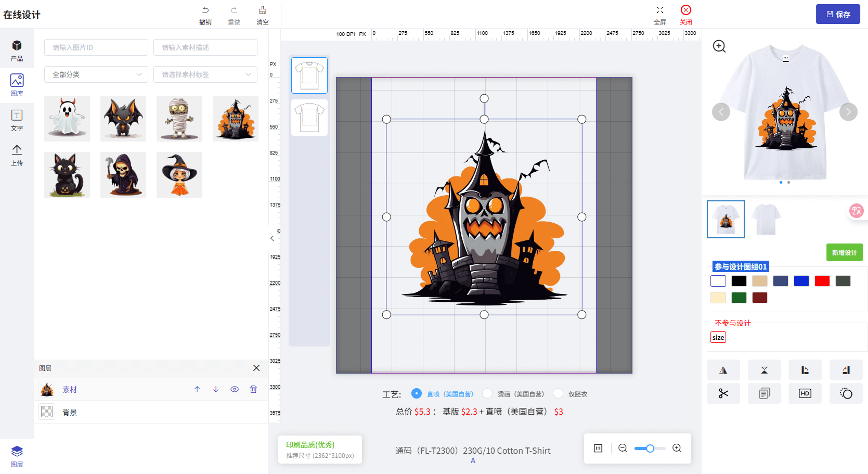Select 烫画 (美国自营) craft option
The image size is (868, 474).
click(487, 393)
